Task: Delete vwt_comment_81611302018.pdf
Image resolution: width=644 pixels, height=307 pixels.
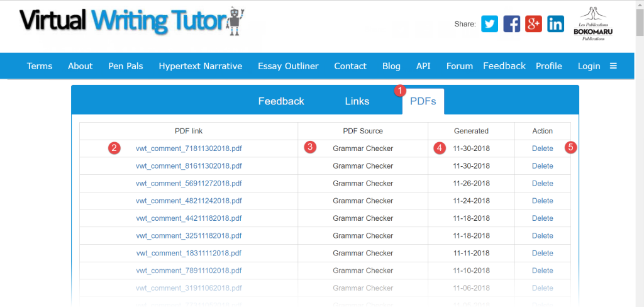Action: 543,166
